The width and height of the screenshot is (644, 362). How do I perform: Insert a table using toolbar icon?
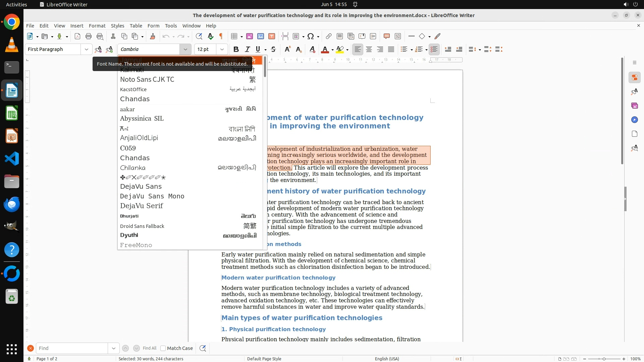point(234,36)
